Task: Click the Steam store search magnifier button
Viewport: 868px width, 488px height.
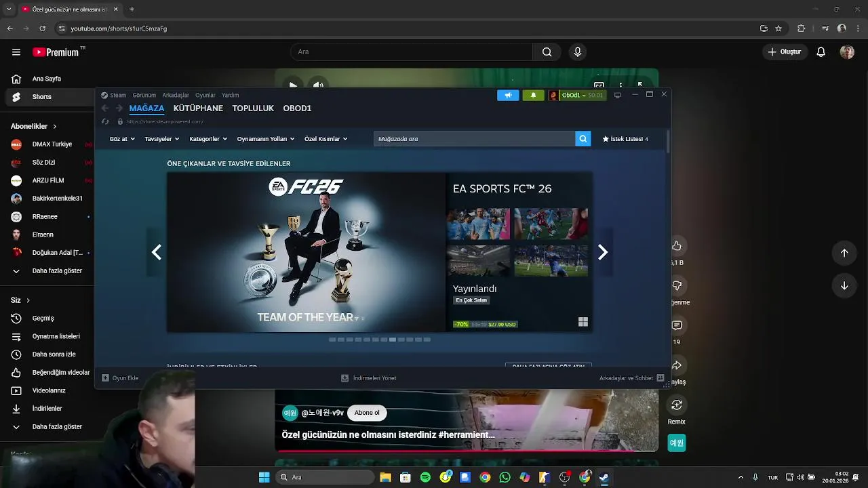Action: point(583,139)
